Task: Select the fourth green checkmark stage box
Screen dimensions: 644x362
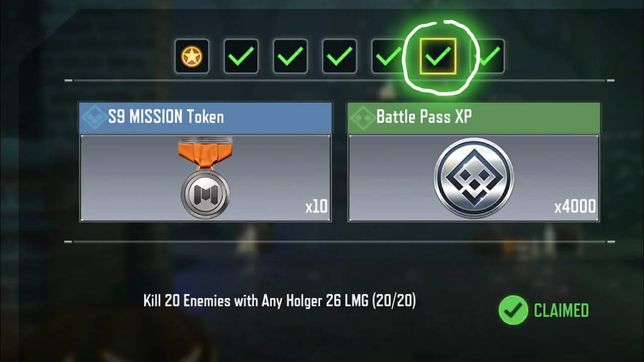Action: pyautogui.click(x=388, y=56)
